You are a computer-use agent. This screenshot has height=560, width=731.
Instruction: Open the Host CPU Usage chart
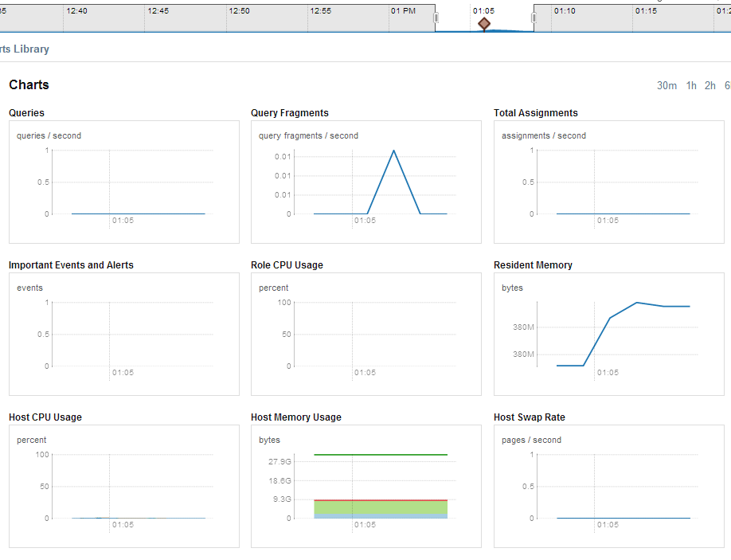tap(124, 486)
